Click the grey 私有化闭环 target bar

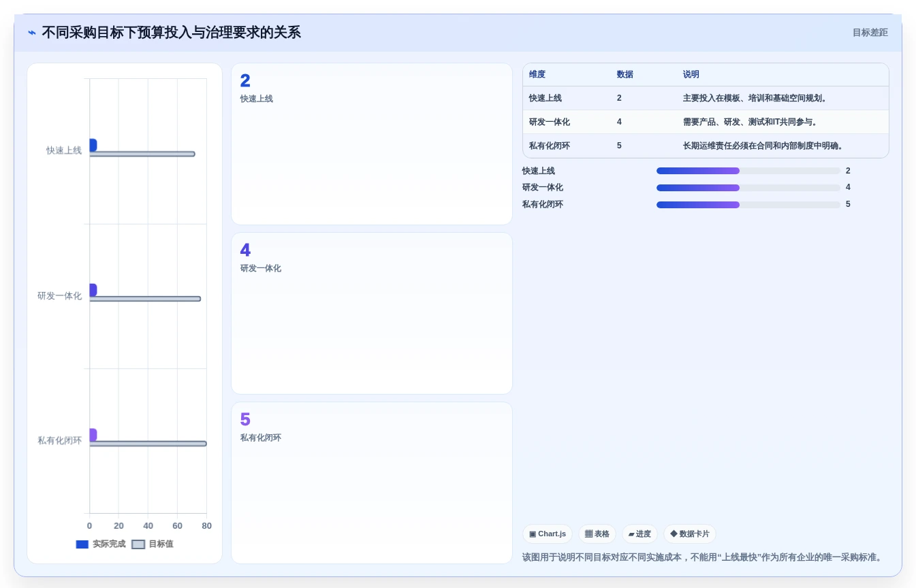[x=148, y=444]
